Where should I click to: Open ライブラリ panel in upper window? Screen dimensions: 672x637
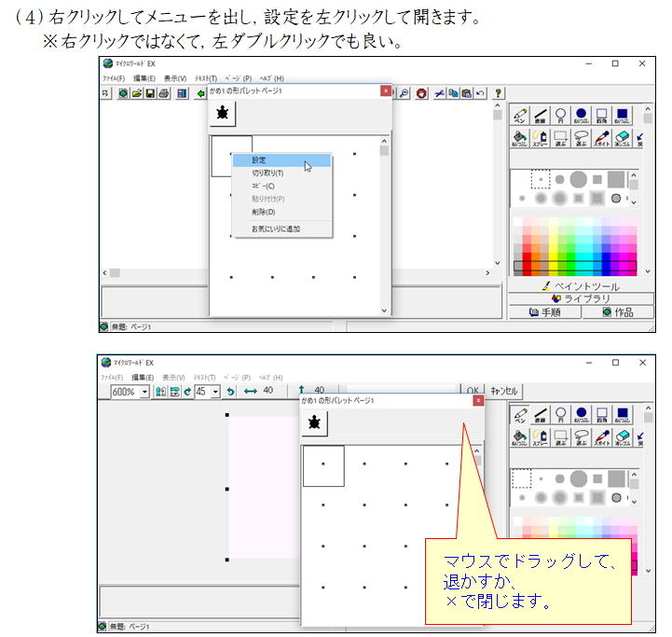[x=582, y=298]
